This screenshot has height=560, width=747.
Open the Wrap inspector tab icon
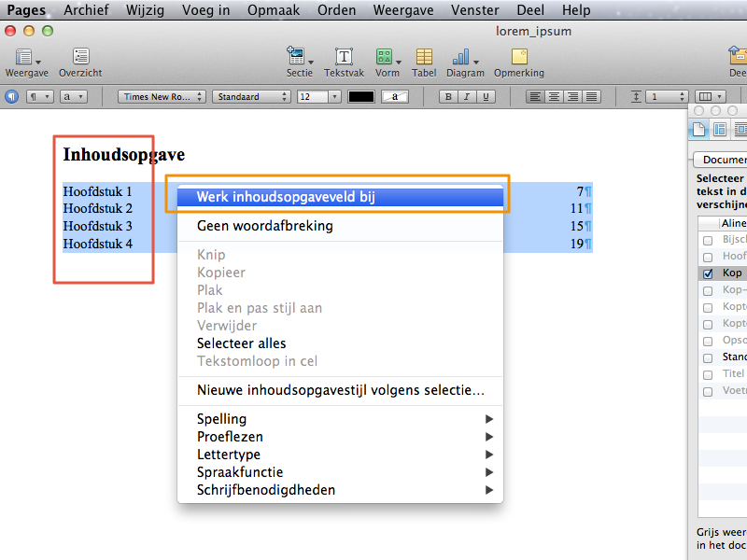(x=740, y=129)
